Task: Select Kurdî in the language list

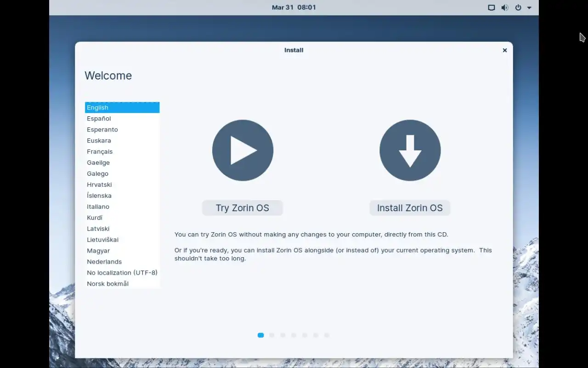Action: point(122,218)
